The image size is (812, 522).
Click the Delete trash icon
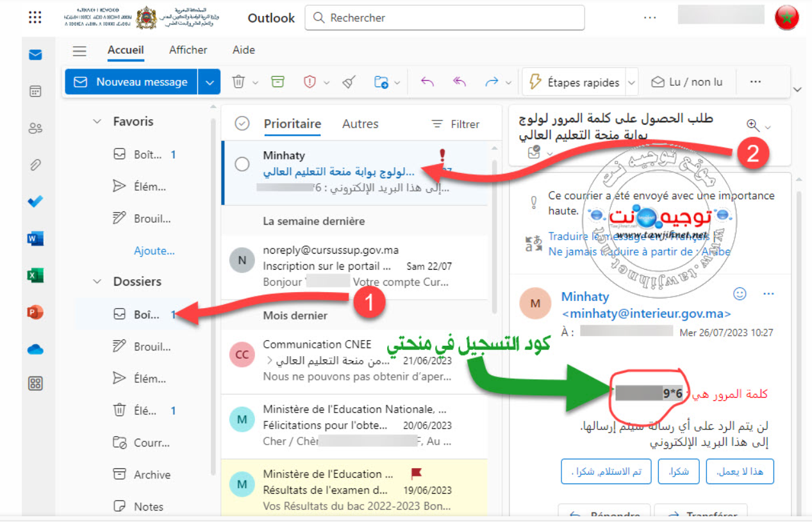coord(238,82)
